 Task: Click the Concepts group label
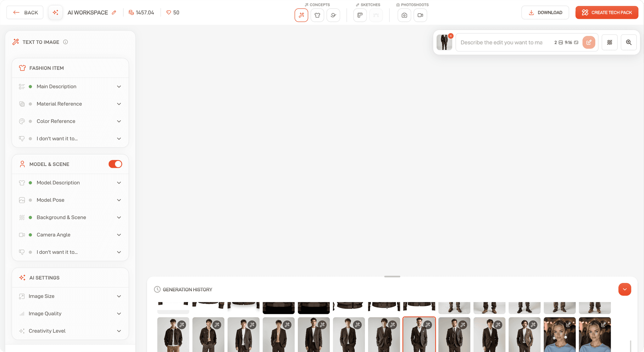317,5
